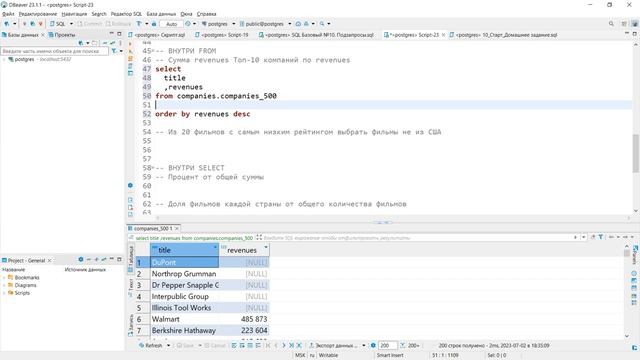Select row number 4 header

tap(142, 297)
